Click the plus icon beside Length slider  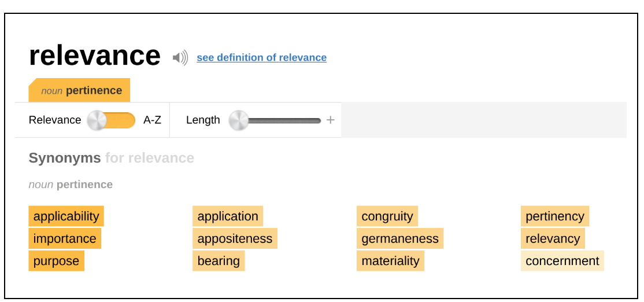click(x=330, y=120)
